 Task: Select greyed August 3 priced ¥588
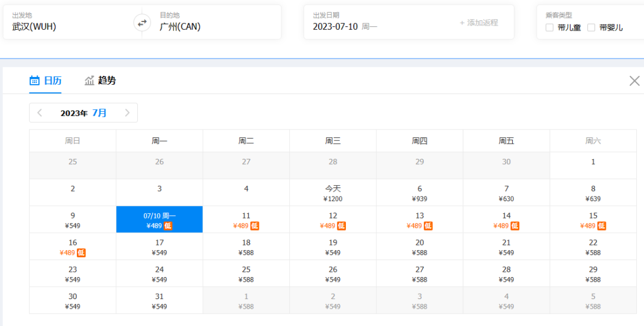420,300
